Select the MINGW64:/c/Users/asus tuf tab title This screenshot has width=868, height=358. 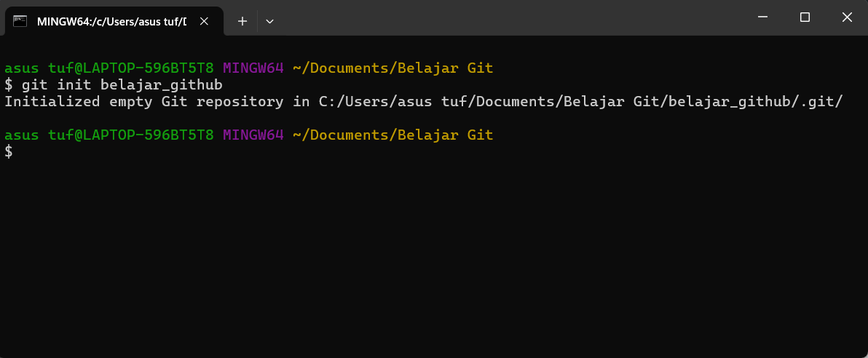pos(111,21)
